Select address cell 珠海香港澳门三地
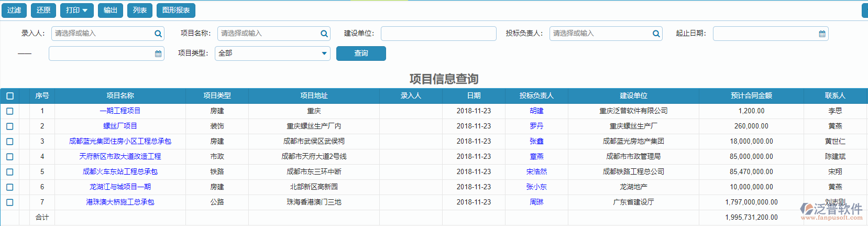 (x=314, y=202)
